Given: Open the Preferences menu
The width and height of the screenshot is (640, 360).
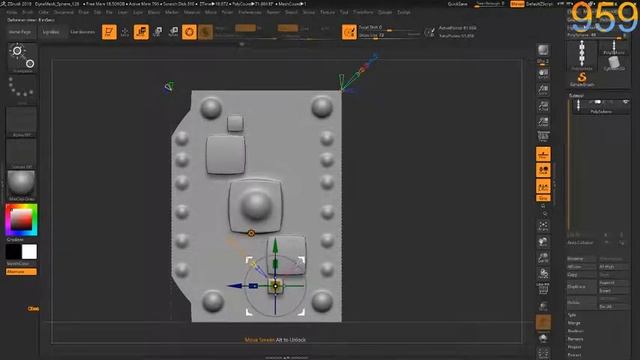Looking at the screenshot, I should 250,12.
